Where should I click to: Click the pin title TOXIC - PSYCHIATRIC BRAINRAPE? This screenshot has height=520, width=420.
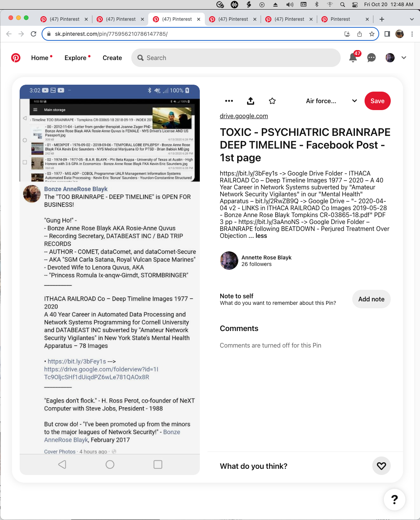[305, 145]
